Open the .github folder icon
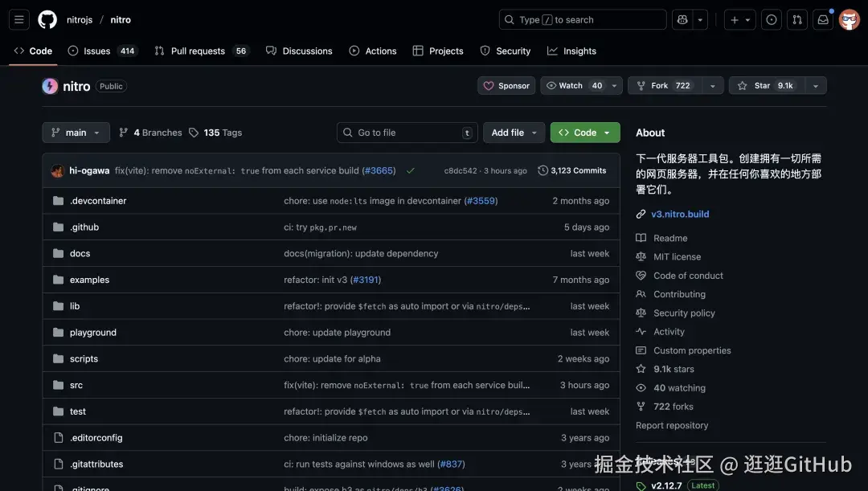This screenshot has width=868, height=491. 58,227
